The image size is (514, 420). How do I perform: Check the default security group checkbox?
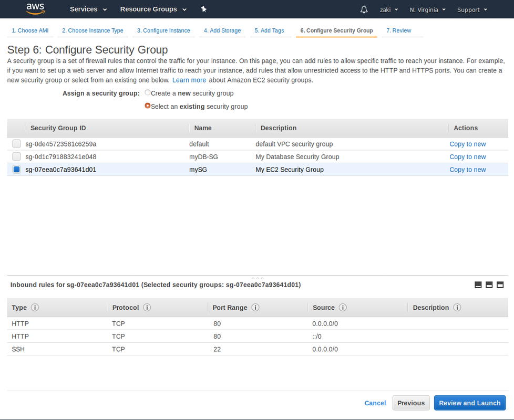pos(16,143)
